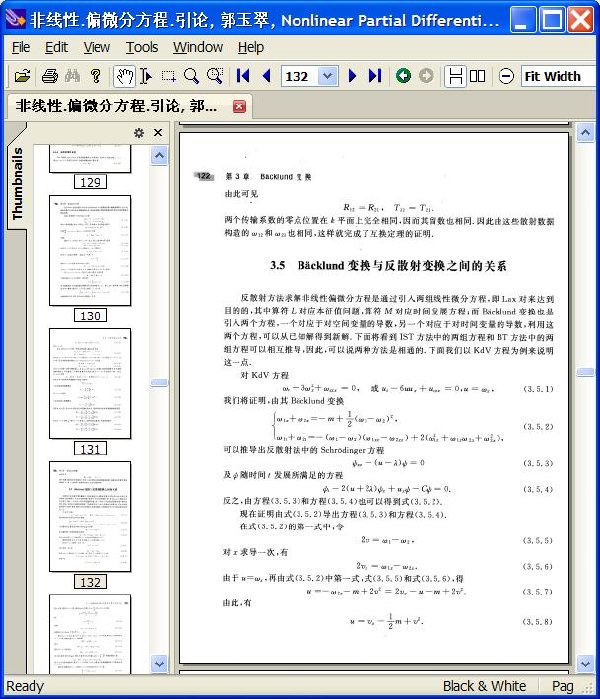
Task: Select page 130 thumbnail
Action: click(90, 251)
